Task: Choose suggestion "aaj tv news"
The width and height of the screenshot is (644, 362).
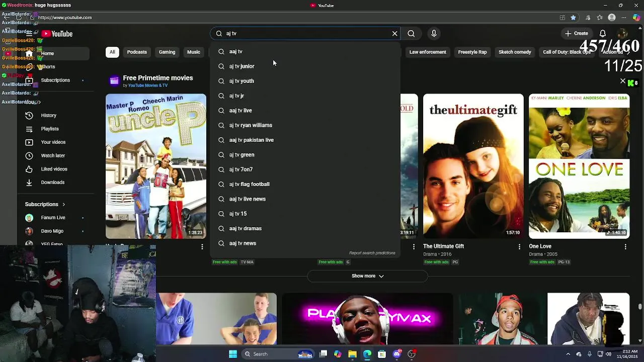Action: pyautogui.click(x=305, y=243)
